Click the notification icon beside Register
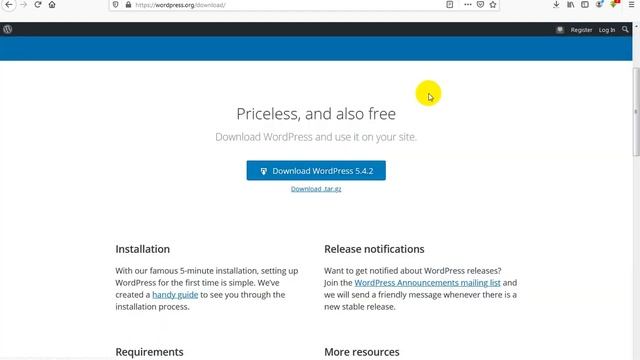The image size is (640, 360). tap(560, 30)
